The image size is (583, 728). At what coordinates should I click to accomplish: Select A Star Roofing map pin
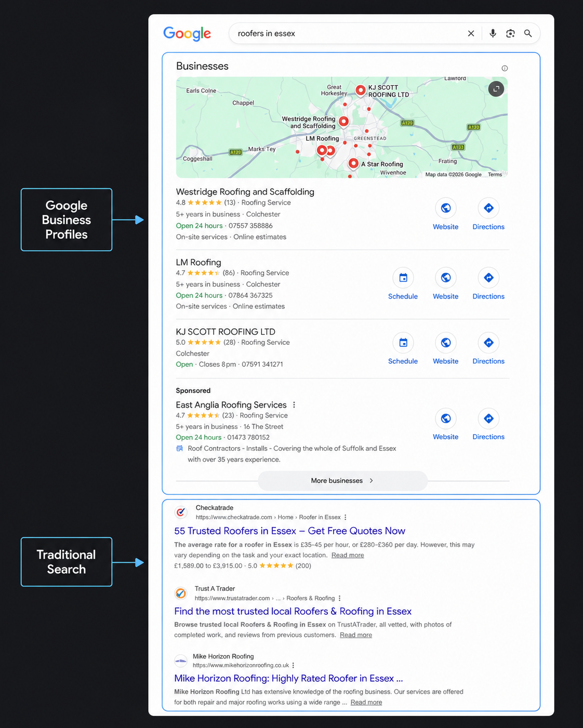click(x=353, y=164)
